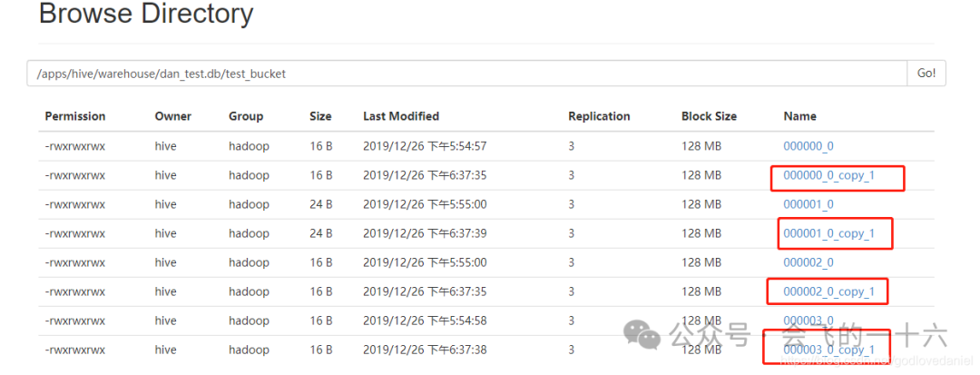
Task: Click the Block Size column header
Action: point(709,116)
